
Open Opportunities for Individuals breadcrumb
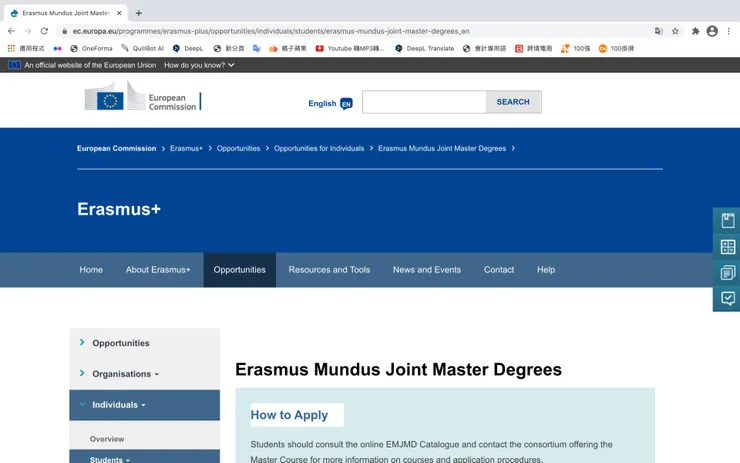(319, 148)
